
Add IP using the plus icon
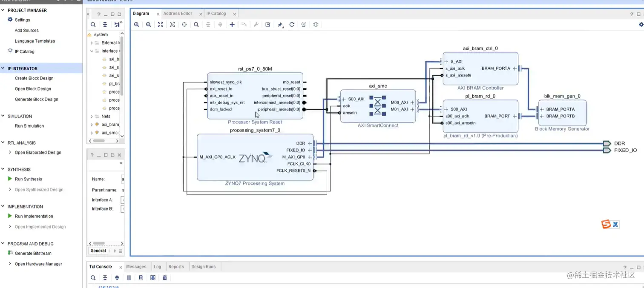tap(232, 25)
